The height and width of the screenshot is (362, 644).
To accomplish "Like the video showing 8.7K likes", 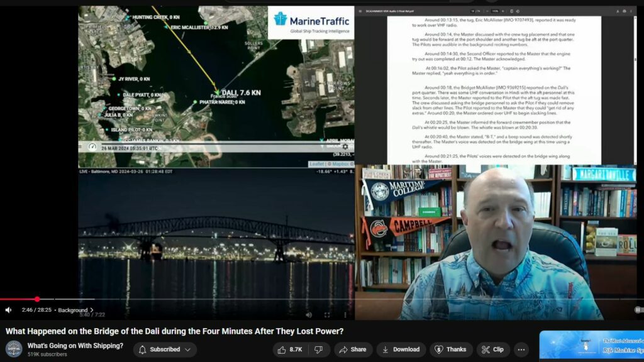I will pos(290,349).
